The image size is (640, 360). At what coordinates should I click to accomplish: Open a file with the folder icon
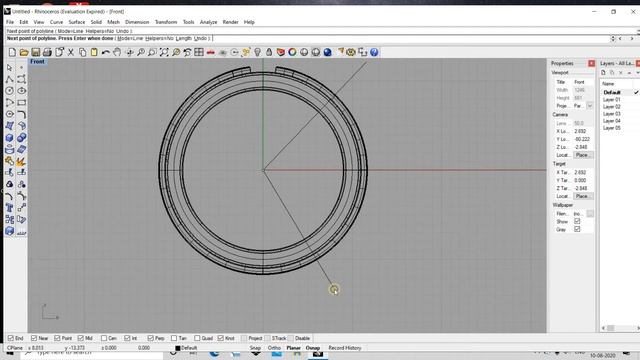(24, 52)
